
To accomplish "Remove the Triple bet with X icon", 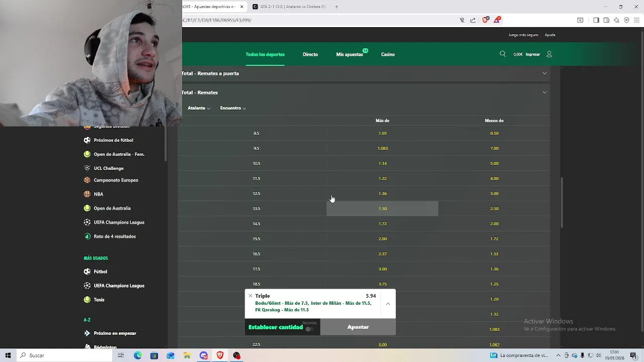I will pos(250,296).
